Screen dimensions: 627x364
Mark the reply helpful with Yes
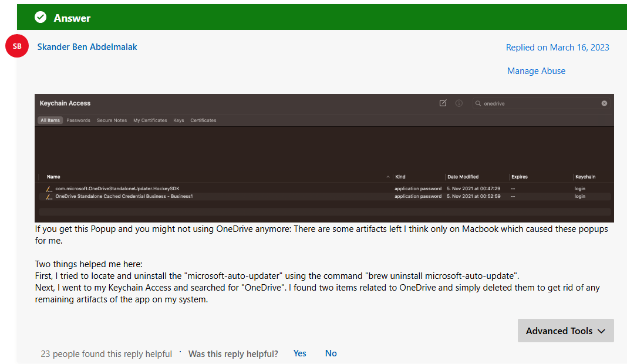[299, 353]
